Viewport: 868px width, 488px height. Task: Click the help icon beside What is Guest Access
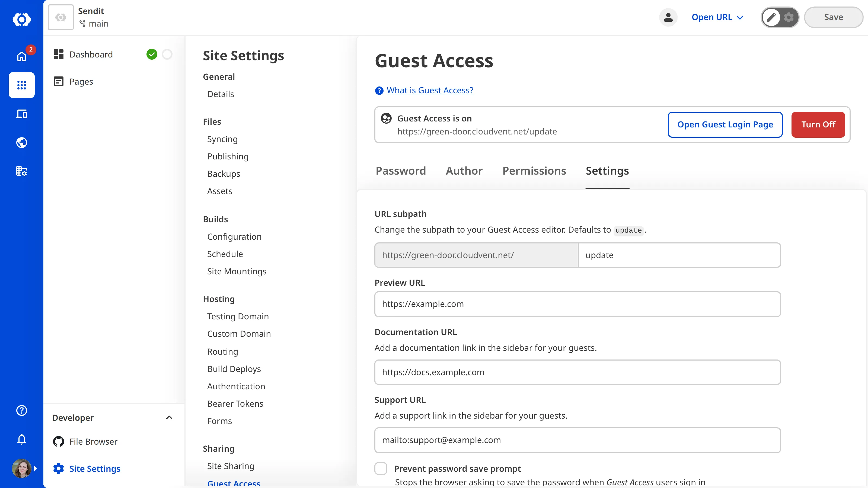point(379,91)
